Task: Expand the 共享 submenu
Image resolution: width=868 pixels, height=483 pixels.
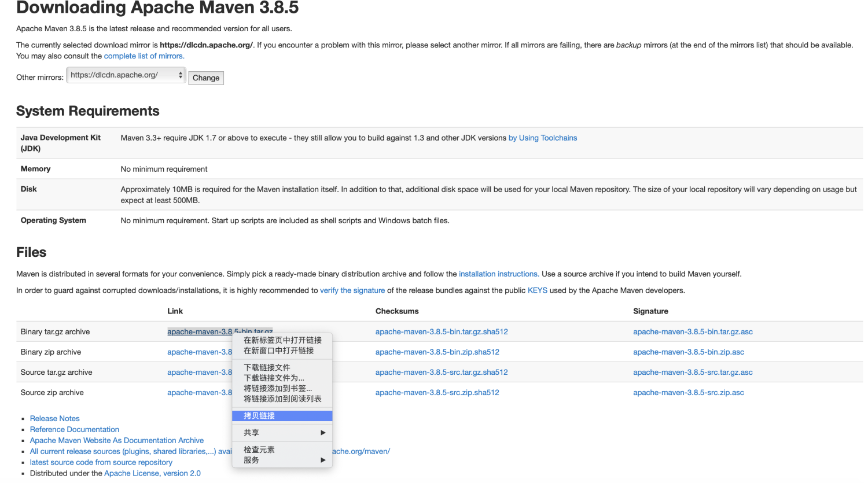Action: 282,433
